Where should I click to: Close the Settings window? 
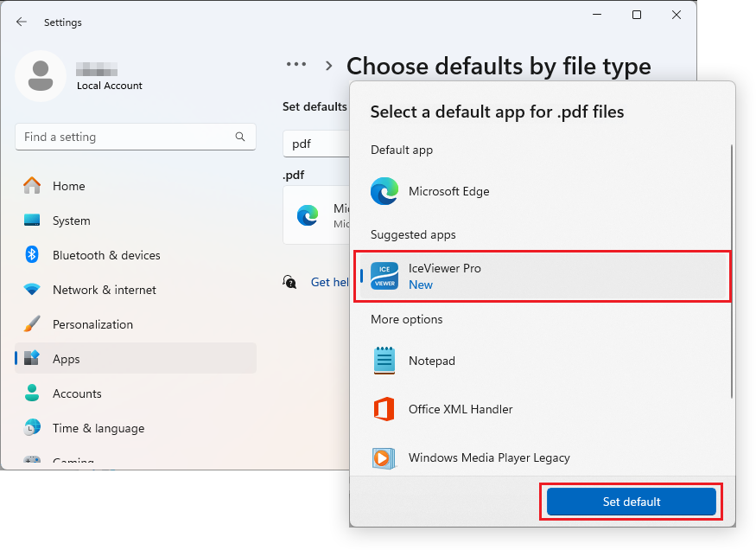677,15
